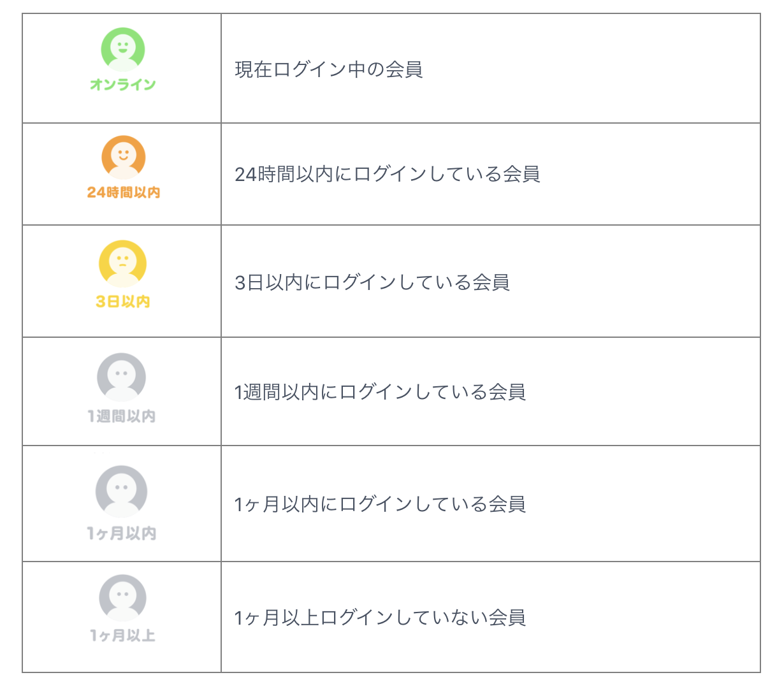Select the gray 1ヶ月以上 label under avatar

click(122, 635)
